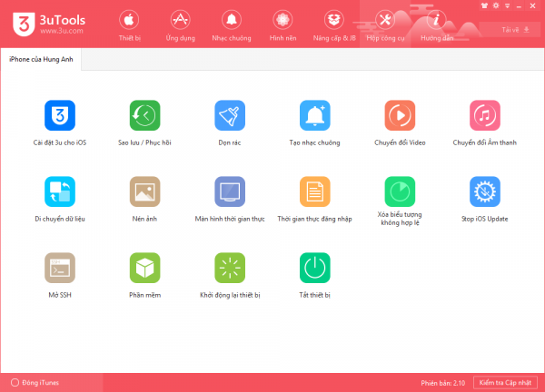Go to Thiết bị section
The width and height of the screenshot is (545, 392).
coord(129,26)
